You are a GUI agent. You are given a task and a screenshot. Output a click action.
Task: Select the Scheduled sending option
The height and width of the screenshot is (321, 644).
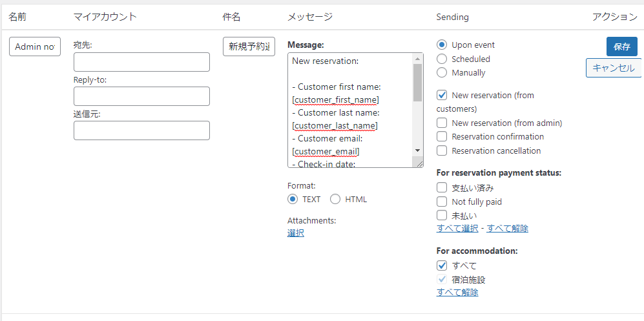442,59
